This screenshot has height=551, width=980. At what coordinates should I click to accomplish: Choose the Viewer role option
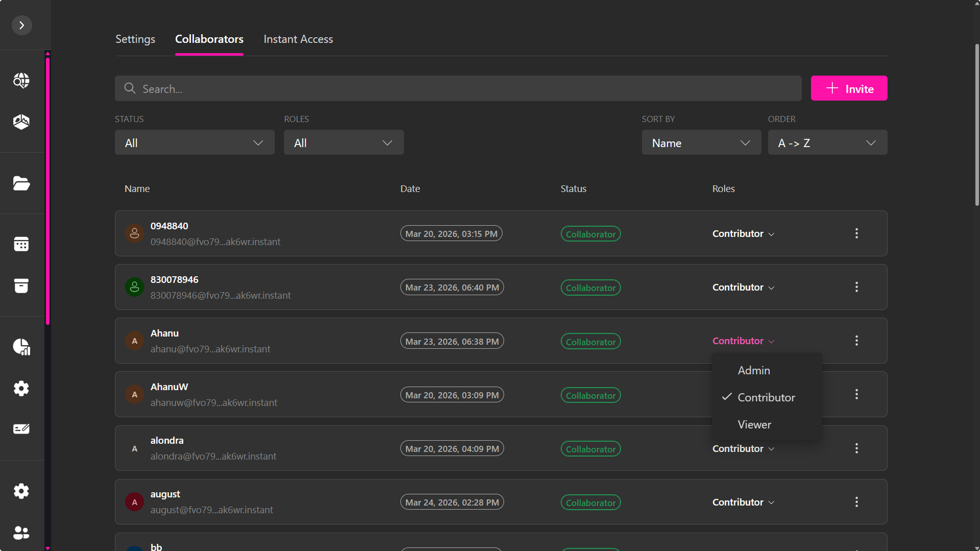tap(754, 424)
